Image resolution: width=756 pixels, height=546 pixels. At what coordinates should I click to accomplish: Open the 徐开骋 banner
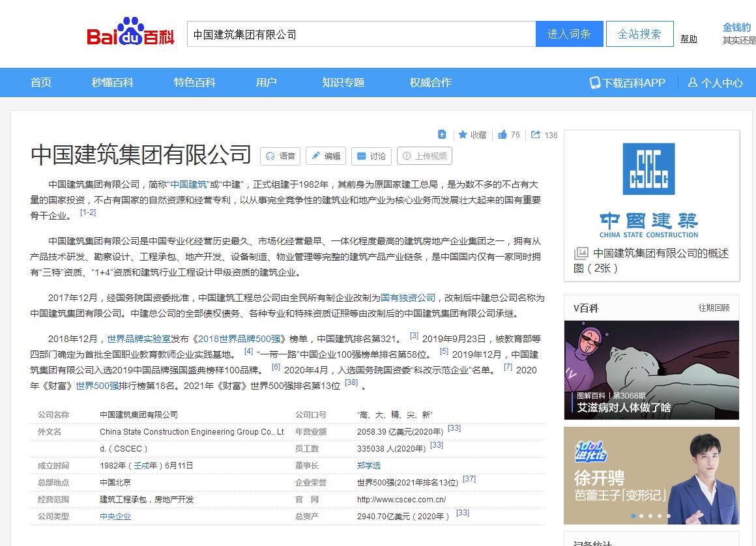(x=652, y=476)
